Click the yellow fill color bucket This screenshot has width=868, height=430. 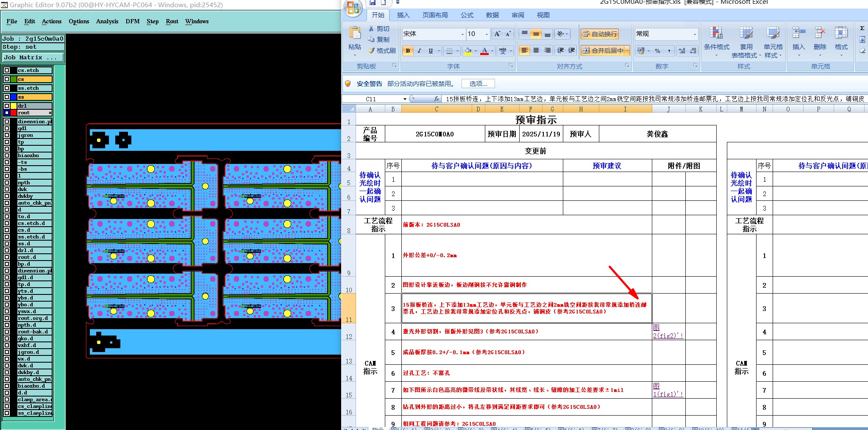(468, 51)
